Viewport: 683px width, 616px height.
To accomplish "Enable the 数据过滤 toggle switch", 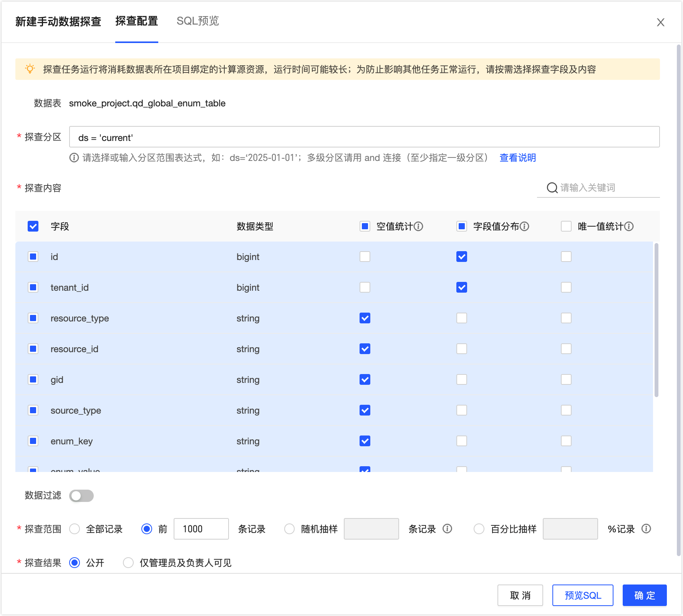I will 81,495.
